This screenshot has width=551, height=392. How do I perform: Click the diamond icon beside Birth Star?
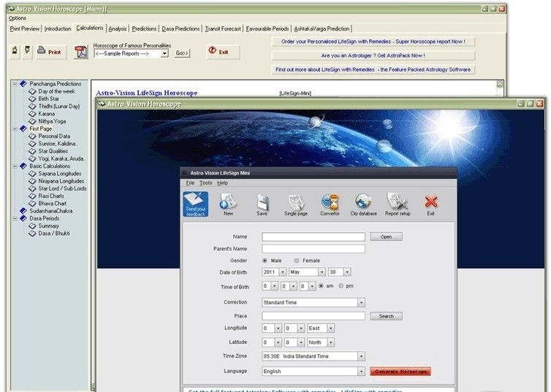[x=32, y=99]
